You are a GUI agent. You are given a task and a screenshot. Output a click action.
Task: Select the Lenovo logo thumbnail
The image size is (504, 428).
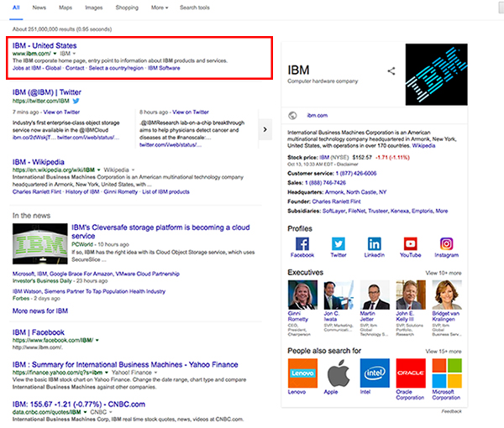coord(302,373)
